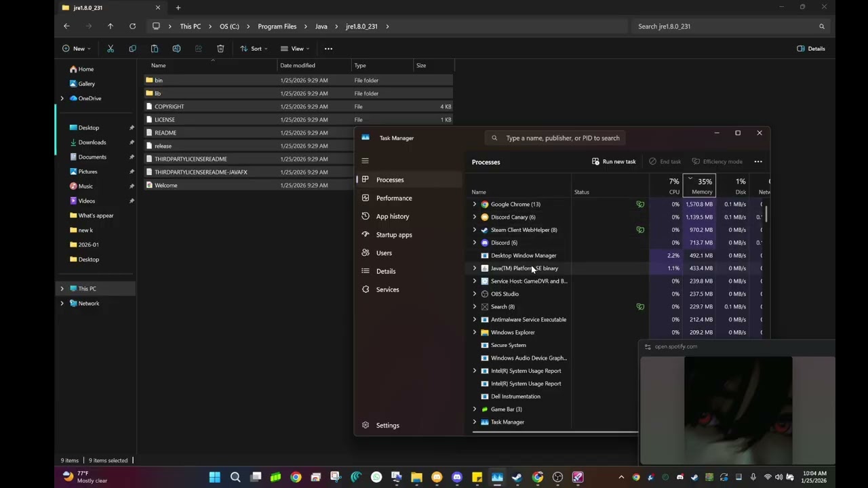This screenshot has height=488, width=868.
Task: Click the Back arrow in File Explorer
Action: tap(66, 26)
